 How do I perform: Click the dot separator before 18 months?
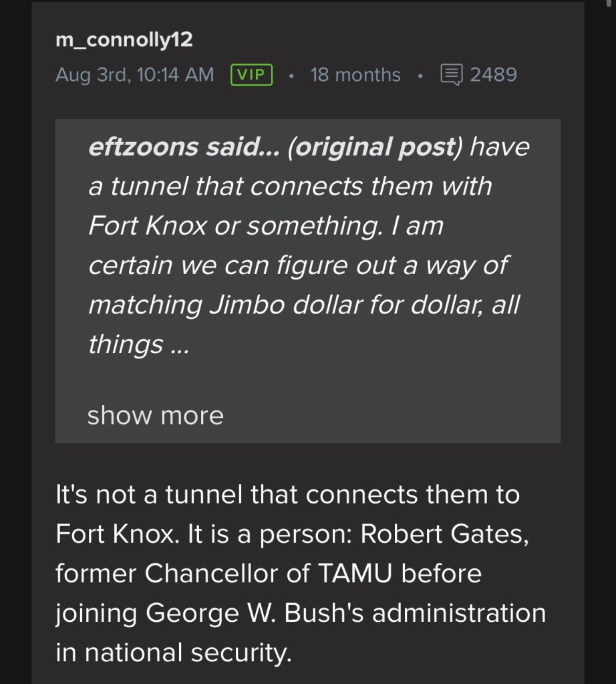point(291,75)
